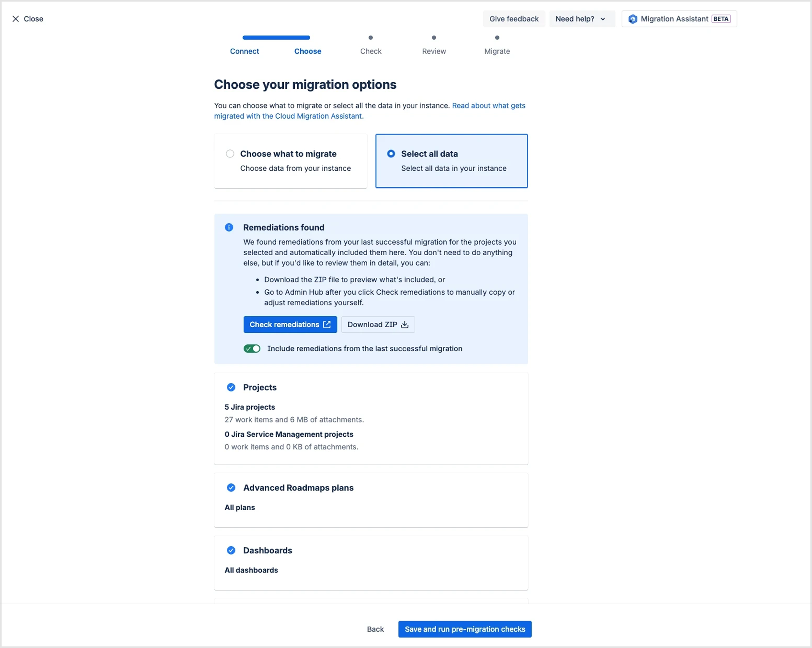Go to the Choose step
Image resolution: width=812 pixels, height=648 pixels.
click(308, 51)
